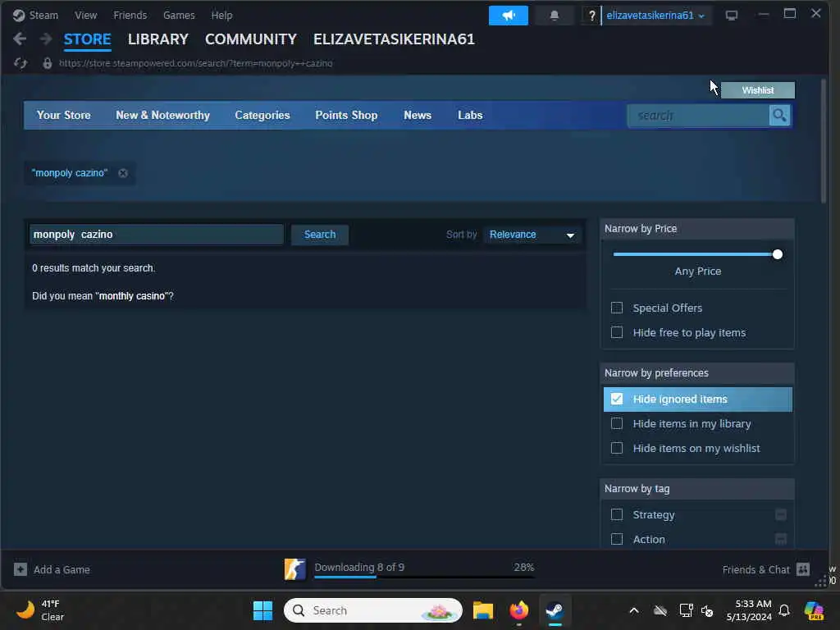Check the Strategy tag checkbox
The width and height of the screenshot is (840, 630).
tap(617, 515)
